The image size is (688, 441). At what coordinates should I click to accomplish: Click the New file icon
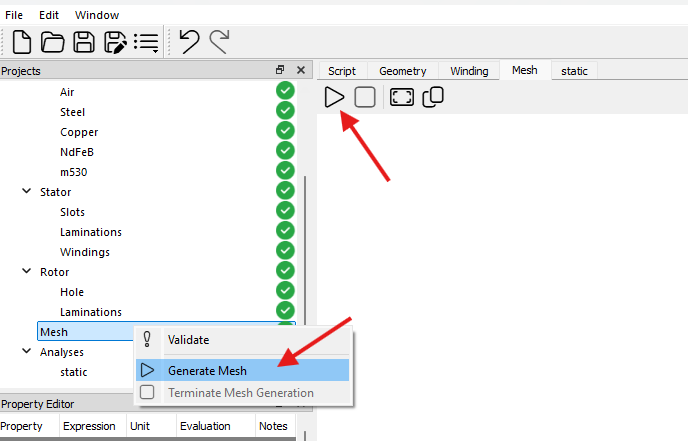click(x=22, y=42)
